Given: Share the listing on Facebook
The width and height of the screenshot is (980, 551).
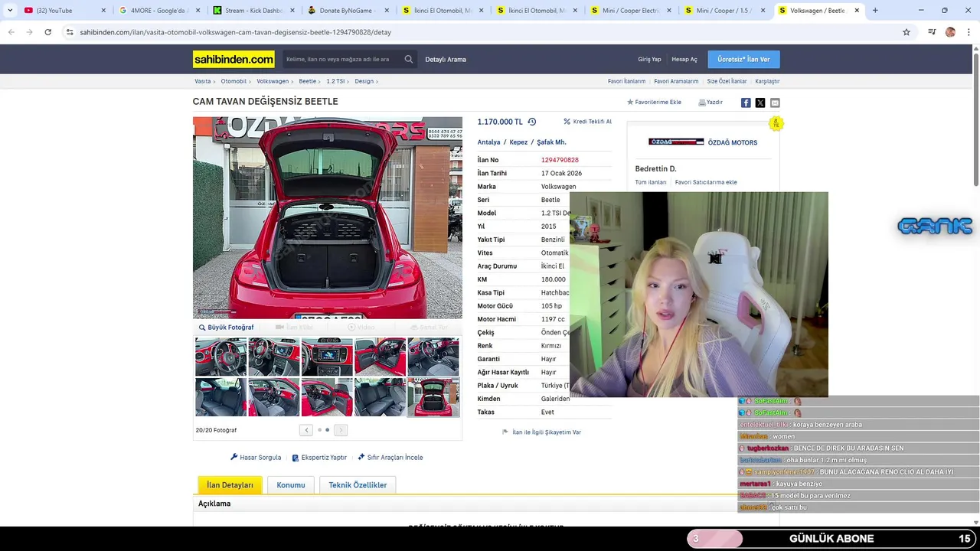Looking at the screenshot, I should click(x=746, y=103).
